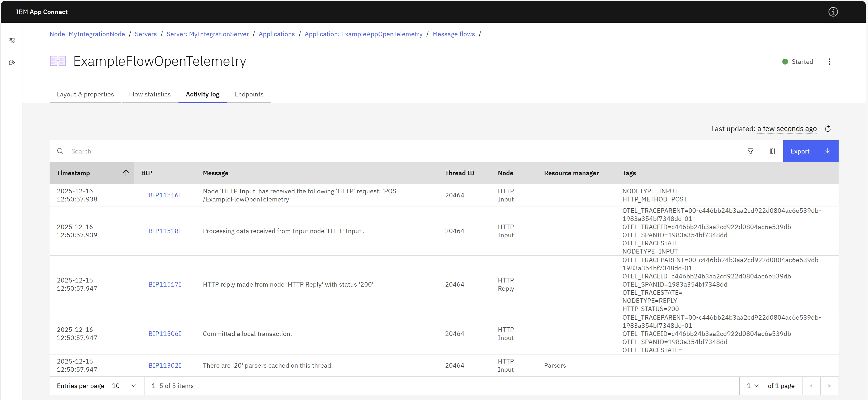Click 'There are '20' parsers cached' message

point(267,366)
